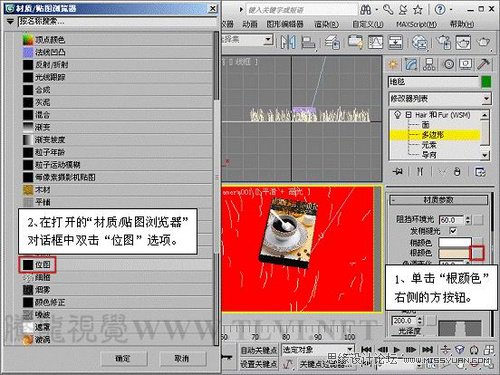Open the MAXScript(M) menu

[x=416, y=24]
